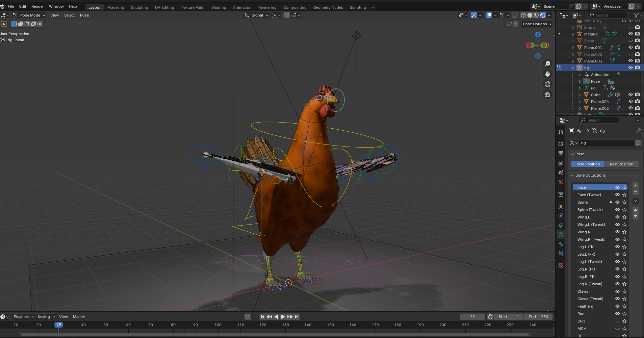This screenshot has height=338, width=644.
Task: Toggle visibility of Feathers collection
Action: pos(617,306)
